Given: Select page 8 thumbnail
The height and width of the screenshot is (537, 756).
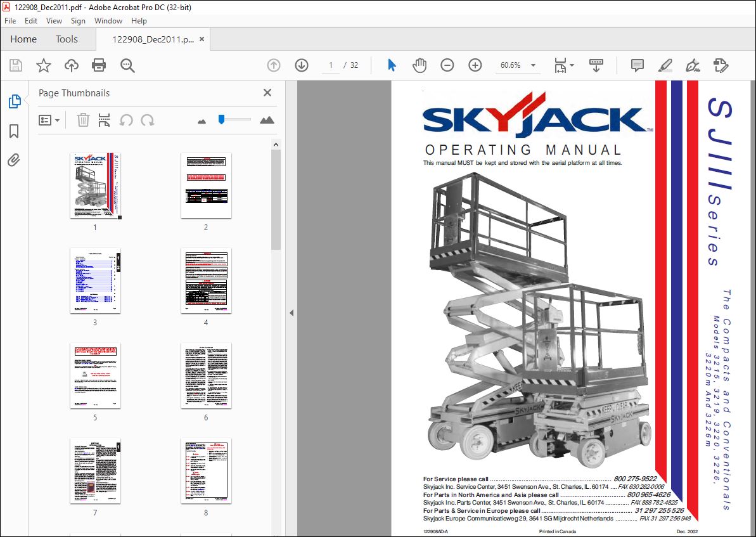Looking at the screenshot, I should [207, 471].
